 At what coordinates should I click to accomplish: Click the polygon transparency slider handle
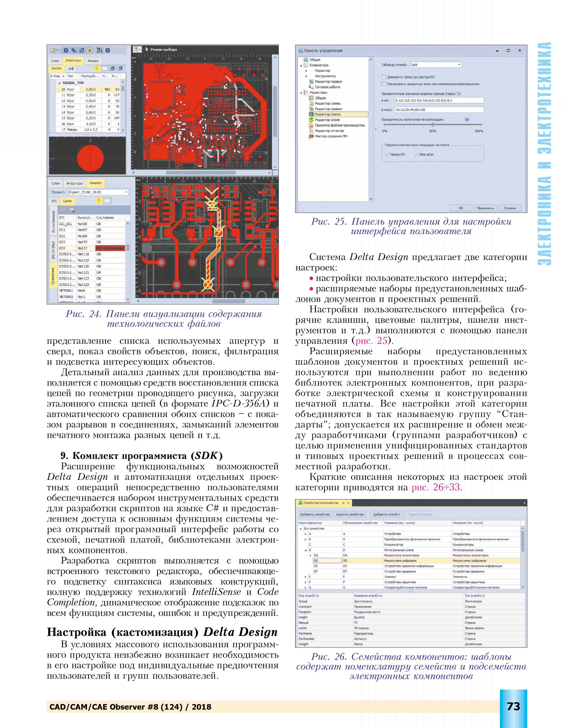point(433,124)
